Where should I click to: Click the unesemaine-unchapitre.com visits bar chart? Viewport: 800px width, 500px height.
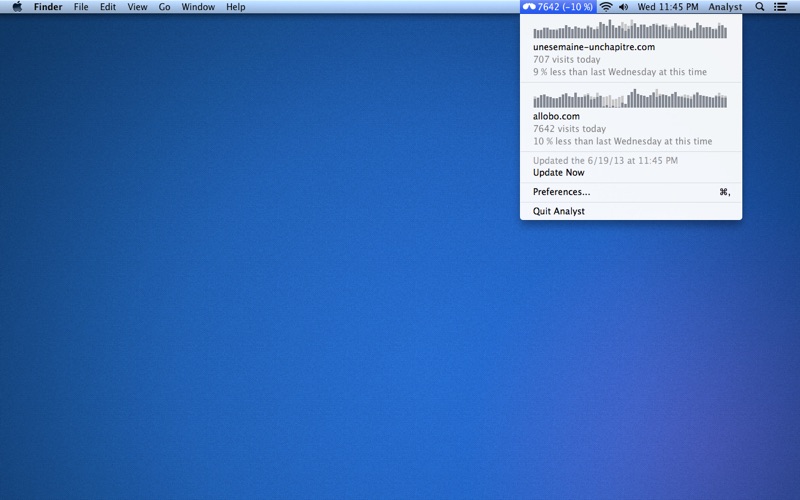tap(630, 29)
